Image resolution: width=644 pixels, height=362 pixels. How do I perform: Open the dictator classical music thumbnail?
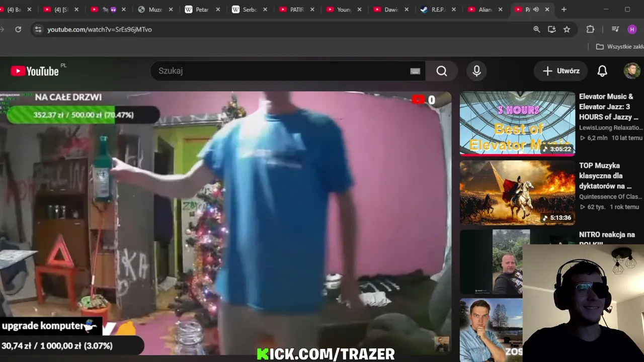(517, 193)
